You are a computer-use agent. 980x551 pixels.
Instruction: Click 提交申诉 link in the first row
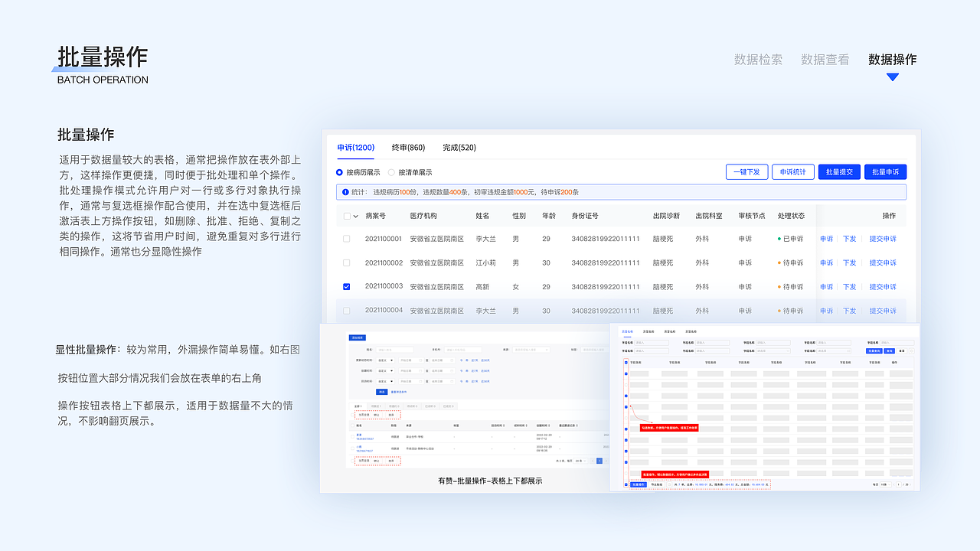pyautogui.click(x=883, y=239)
